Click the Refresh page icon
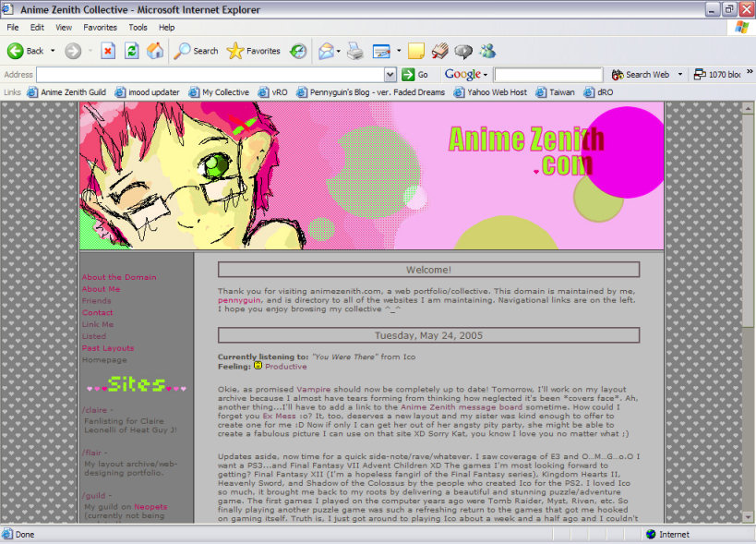This screenshot has width=756, height=544. coord(131,51)
